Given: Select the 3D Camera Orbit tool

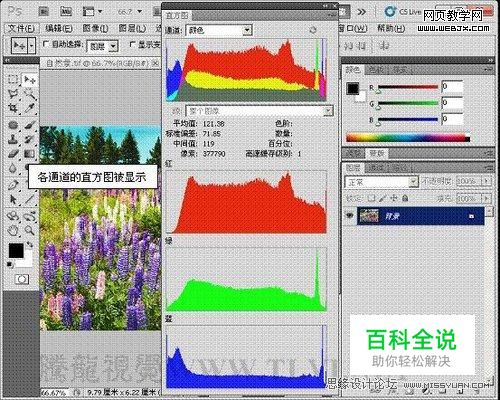Looking at the screenshot, I should coord(30,216).
